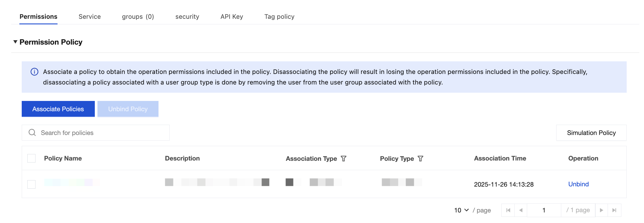Toggle the select-all policies checkbox

tap(31, 158)
